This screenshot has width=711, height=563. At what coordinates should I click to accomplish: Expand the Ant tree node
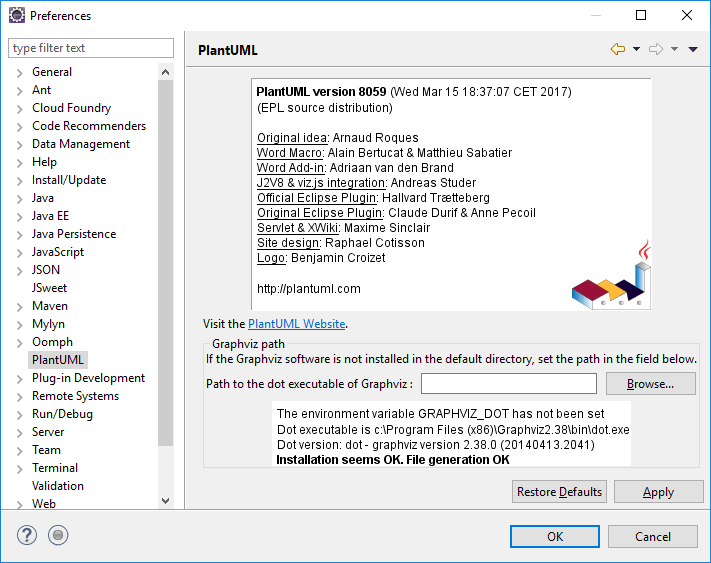click(19, 91)
